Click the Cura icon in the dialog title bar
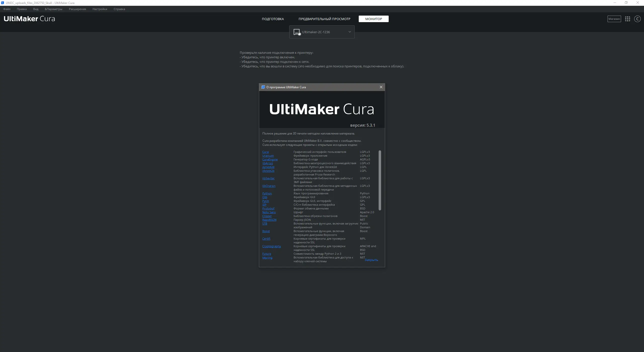Image resolution: width=644 pixels, height=352 pixels. tap(263, 87)
